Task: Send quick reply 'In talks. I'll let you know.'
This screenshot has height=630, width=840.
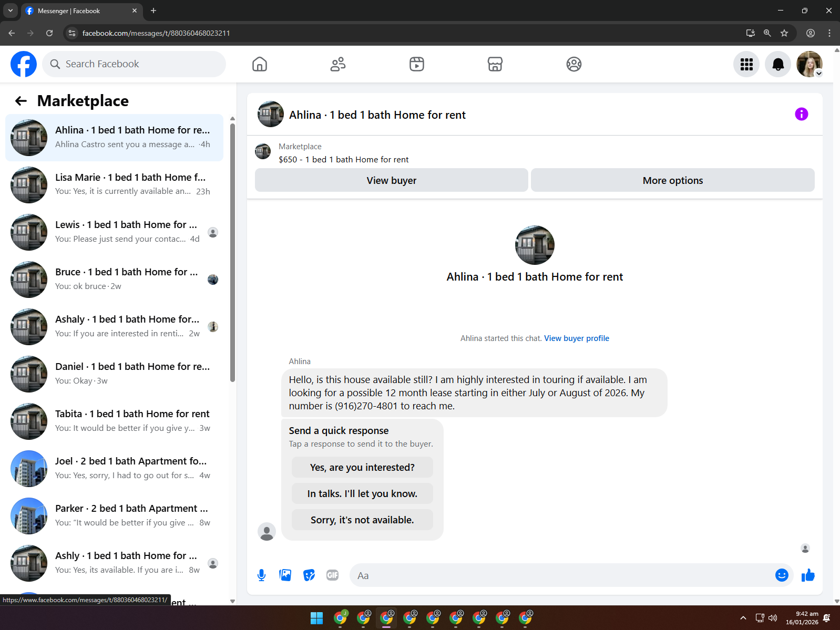Action: click(x=362, y=494)
